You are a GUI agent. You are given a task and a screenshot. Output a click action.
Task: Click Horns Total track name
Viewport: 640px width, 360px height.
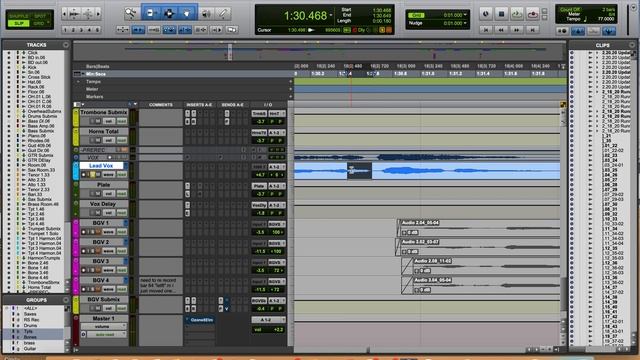pyautogui.click(x=104, y=131)
